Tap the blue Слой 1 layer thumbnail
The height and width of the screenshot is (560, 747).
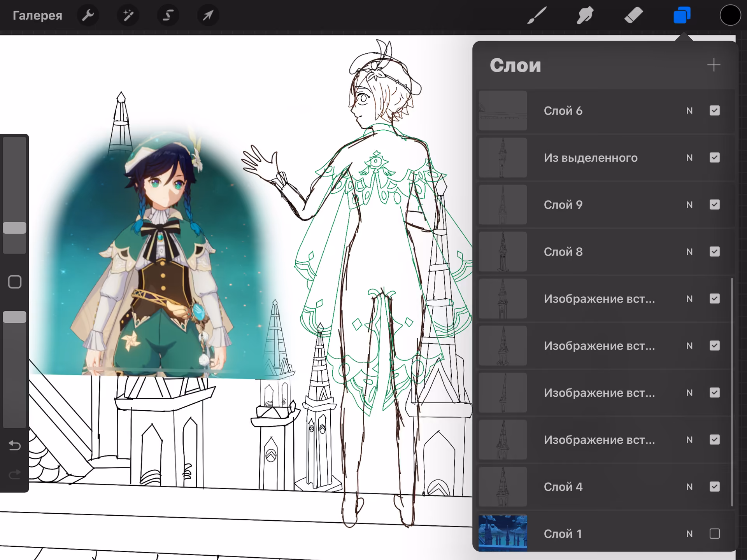(503, 533)
